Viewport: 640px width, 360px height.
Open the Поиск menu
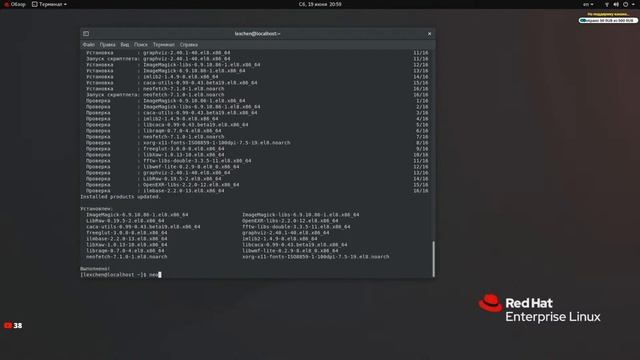click(140, 44)
